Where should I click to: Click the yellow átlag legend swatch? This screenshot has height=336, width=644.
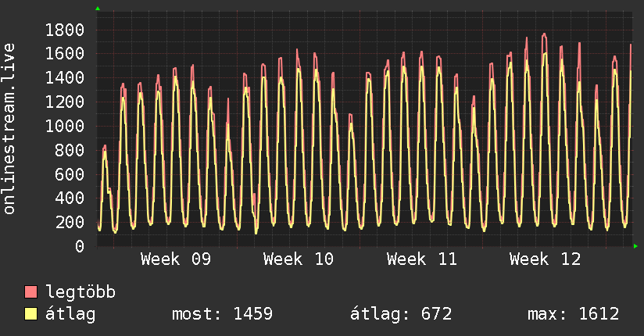click(30, 314)
